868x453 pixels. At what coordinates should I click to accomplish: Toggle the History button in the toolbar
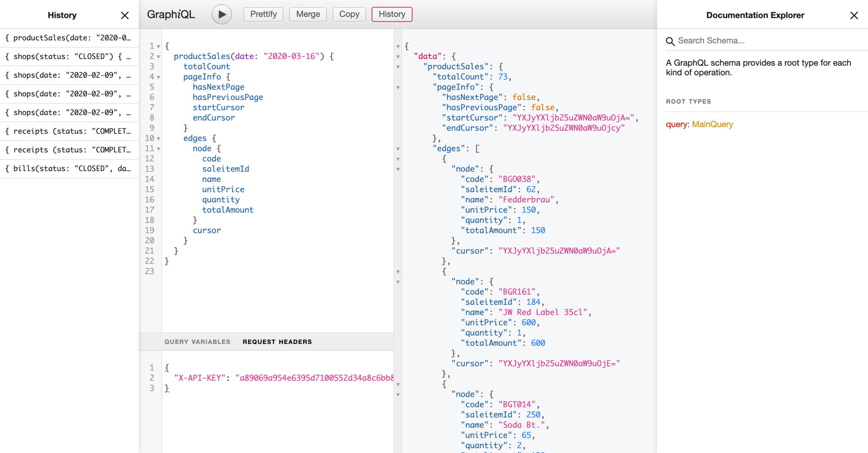pos(392,14)
